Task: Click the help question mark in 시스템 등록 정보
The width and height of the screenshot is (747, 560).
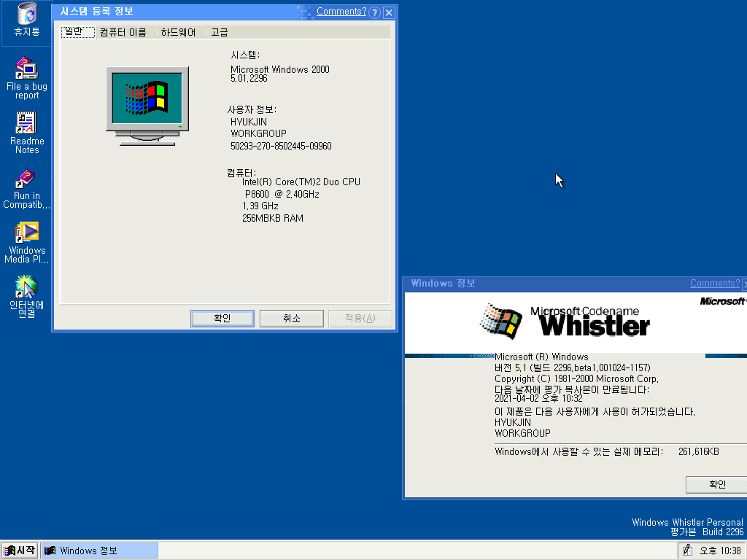Action: pyautogui.click(x=375, y=13)
